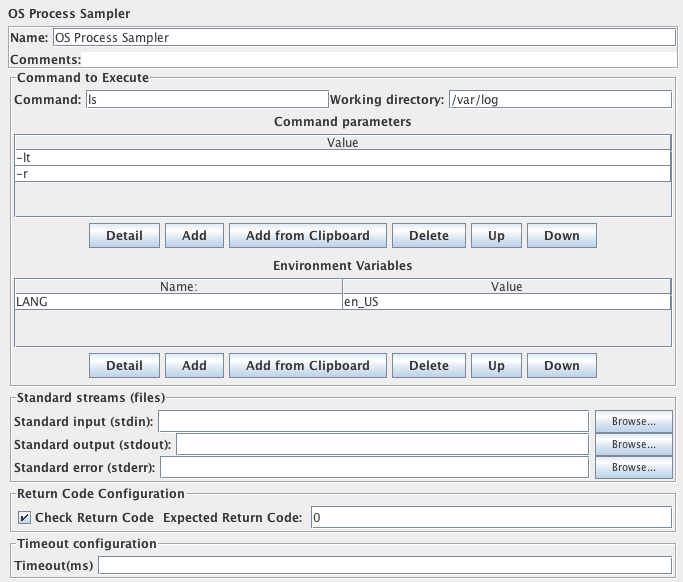Select the LANG environment variable name cell
Screen dimensions: 683x582
click(178, 302)
